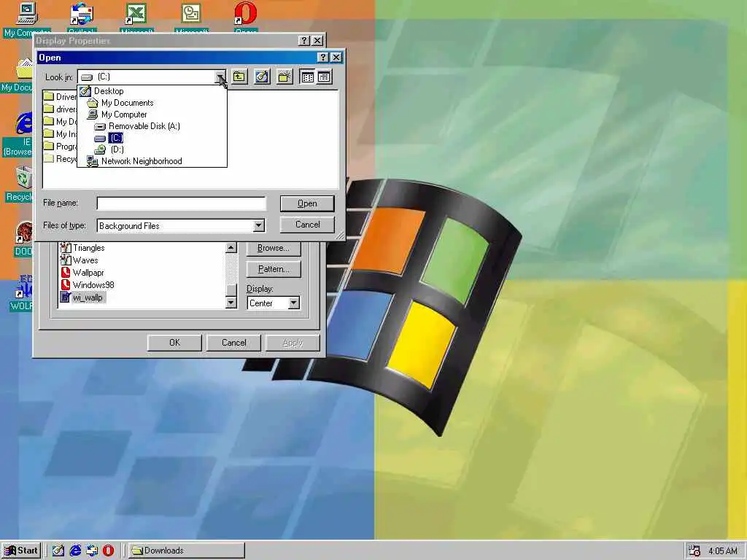The image size is (747, 560).
Task: Click wallpaper list scroll down arrow
Action: tap(231, 303)
